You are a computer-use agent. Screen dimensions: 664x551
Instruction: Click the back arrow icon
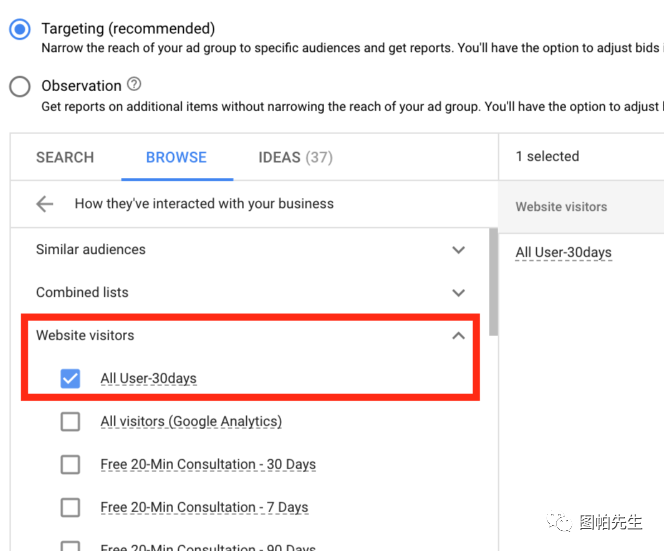(44, 204)
